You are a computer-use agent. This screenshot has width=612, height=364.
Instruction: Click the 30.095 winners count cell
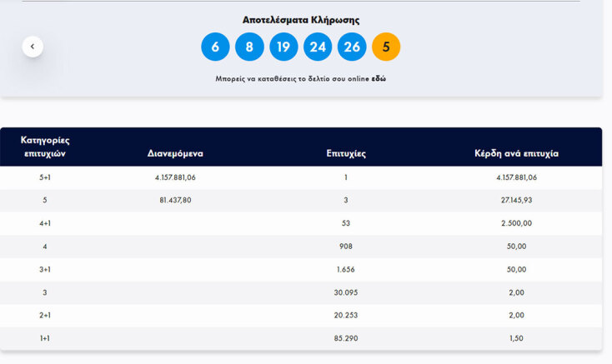pyautogui.click(x=346, y=292)
